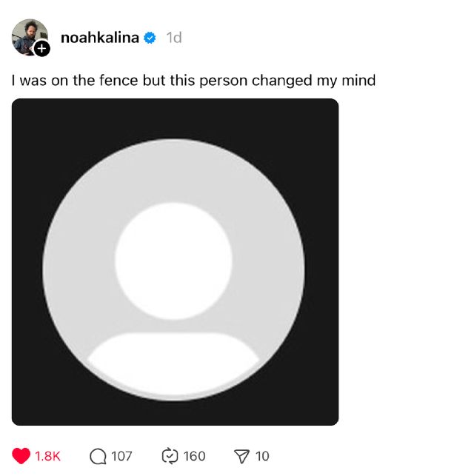This screenshot has height=476, width=474.
Task: Open the post's 1d timestamp
Action: (174, 38)
